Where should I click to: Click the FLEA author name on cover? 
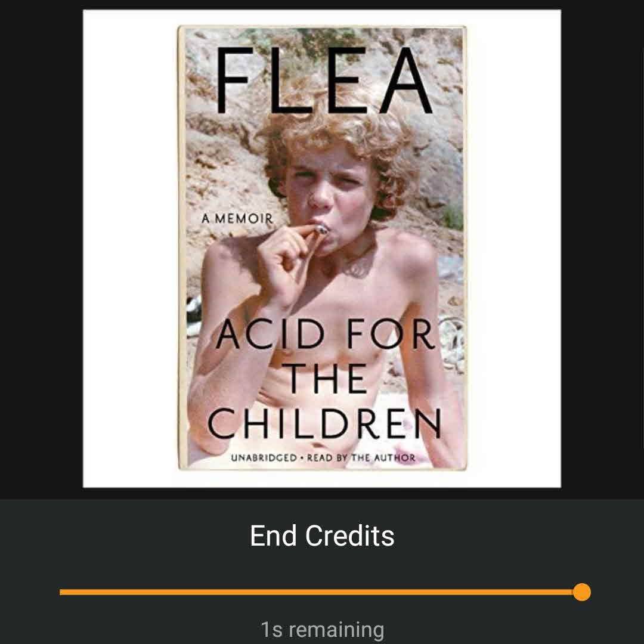[x=324, y=80]
